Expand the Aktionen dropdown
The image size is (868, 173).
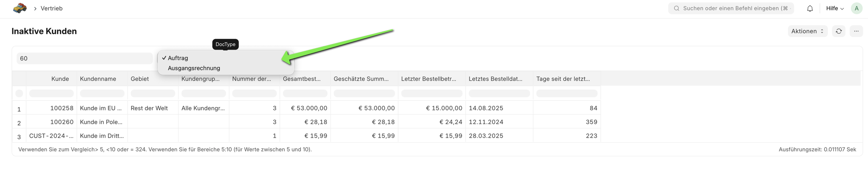(x=807, y=31)
